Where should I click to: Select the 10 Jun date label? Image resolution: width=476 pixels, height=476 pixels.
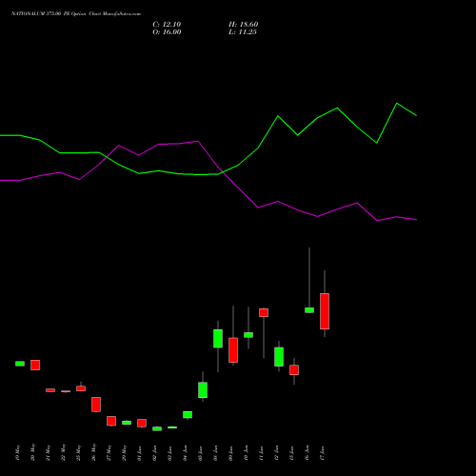[x=246, y=453]
